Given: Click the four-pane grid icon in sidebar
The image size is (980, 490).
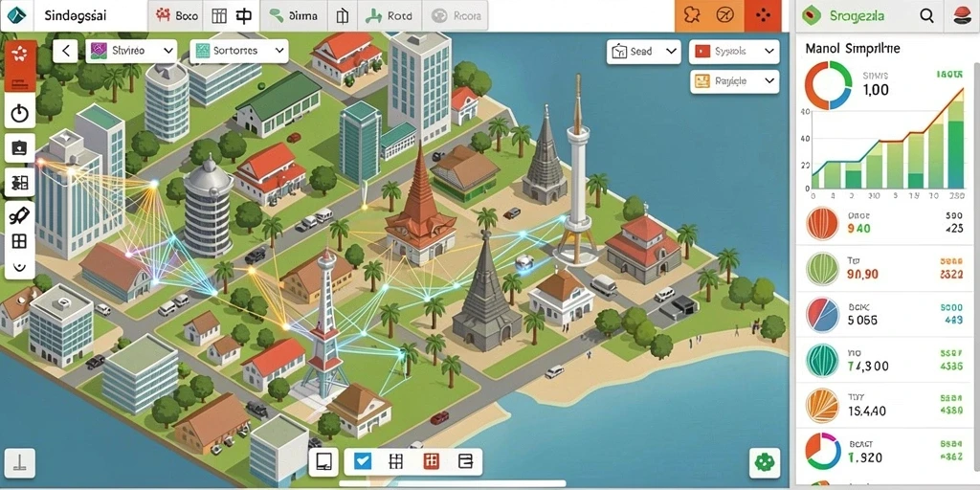Looking at the screenshot, I should pyautogui.click(x=19, y=242).
